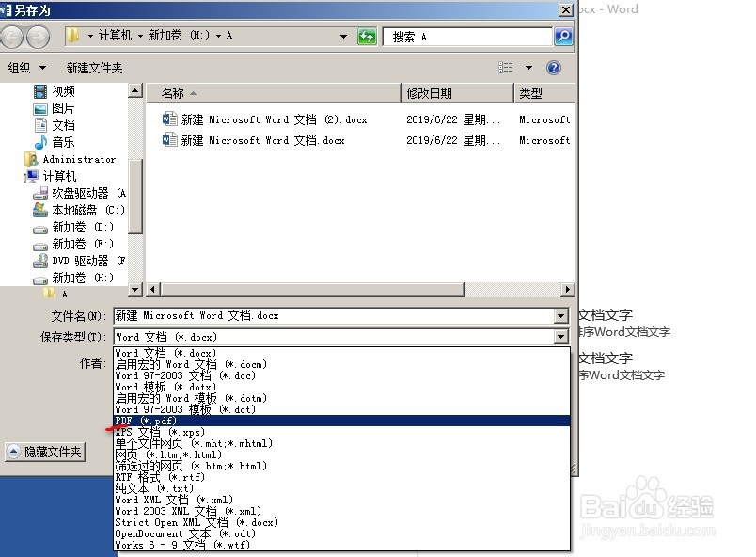Click file list horizontal scroll right arrow
The height and width of the screenshot is (557, 756).
click(568, 290)
